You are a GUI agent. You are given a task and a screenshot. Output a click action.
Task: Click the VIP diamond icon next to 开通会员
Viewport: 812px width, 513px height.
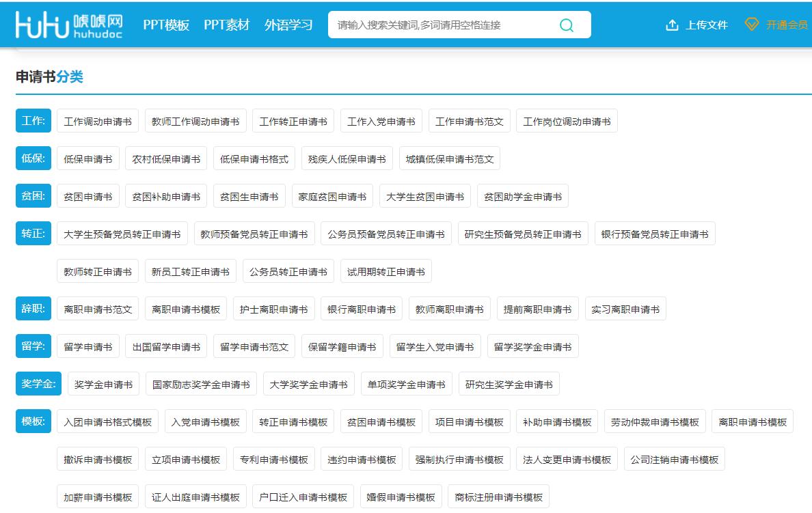click(752, 25)
